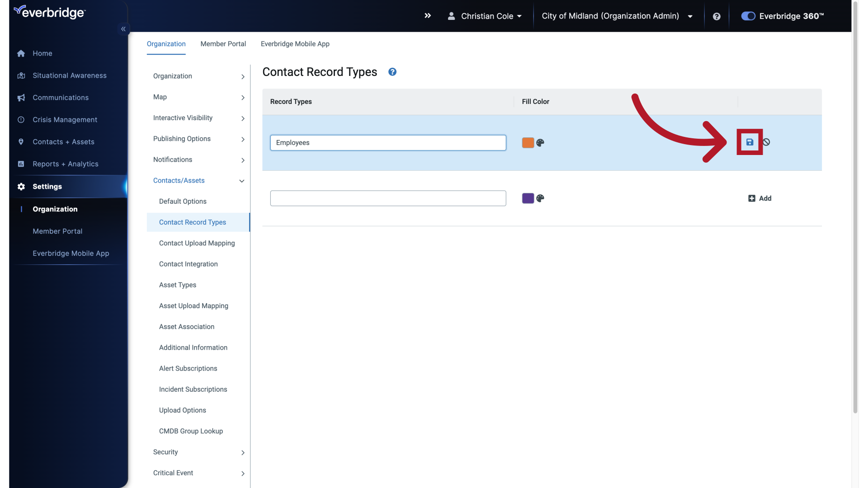Expand Interactive Visibility settings
The image size is (868, 488).
pos(199,118)
